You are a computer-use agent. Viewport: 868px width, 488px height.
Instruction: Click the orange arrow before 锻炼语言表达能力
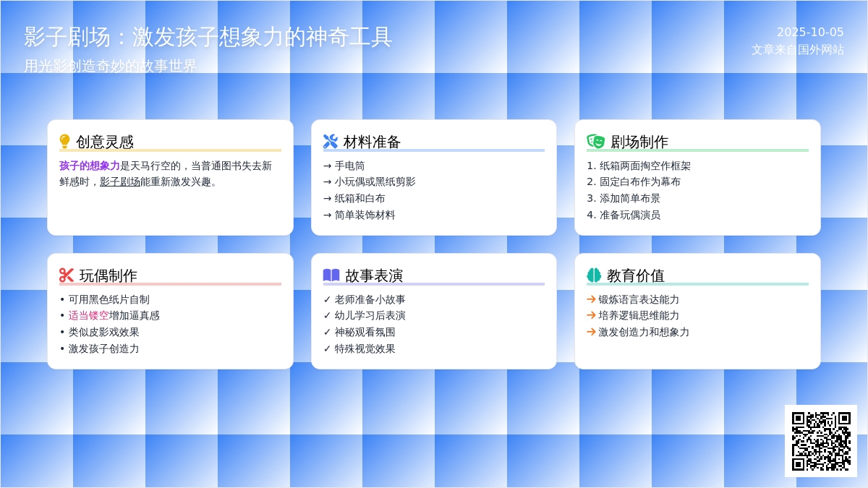pyautogui.click(x=591, y=299)
